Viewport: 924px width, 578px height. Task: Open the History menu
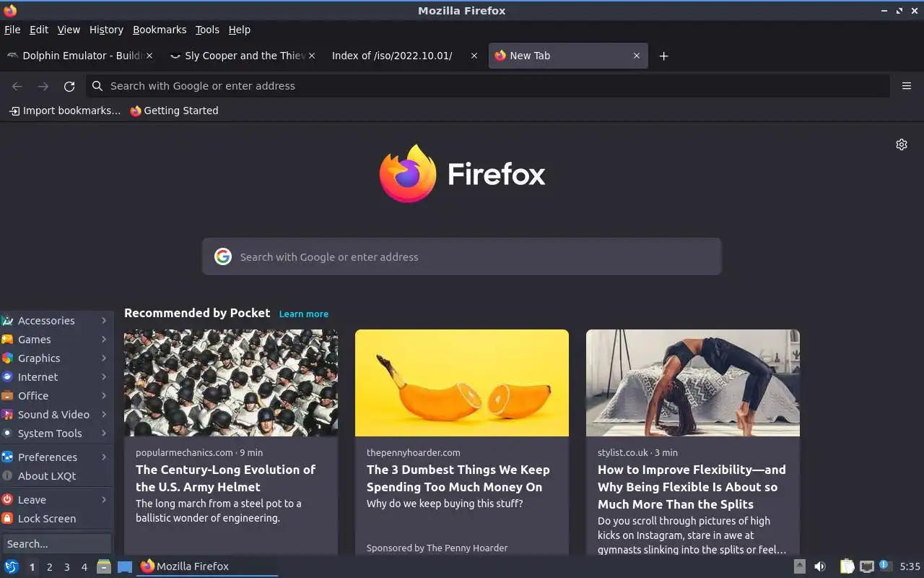[106, 30]
